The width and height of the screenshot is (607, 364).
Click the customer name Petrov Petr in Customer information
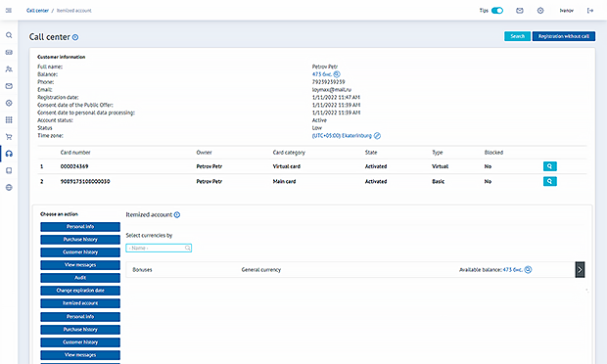pos(325,67)
